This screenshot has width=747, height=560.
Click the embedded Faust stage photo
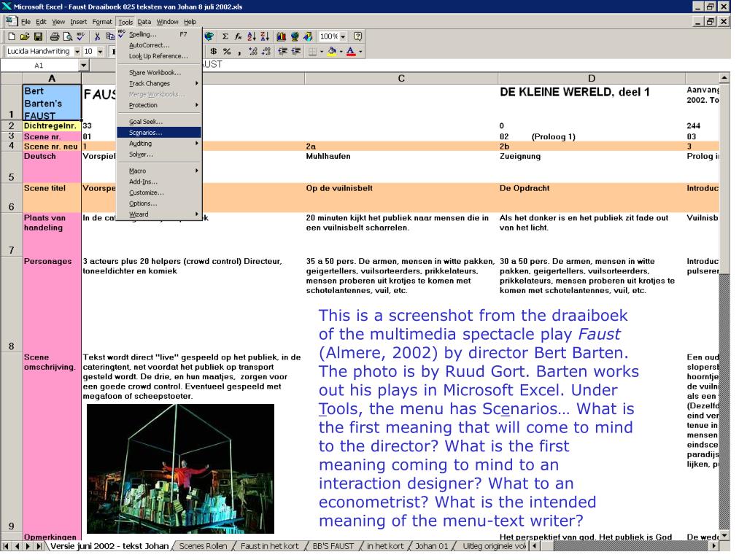point(180,469)
